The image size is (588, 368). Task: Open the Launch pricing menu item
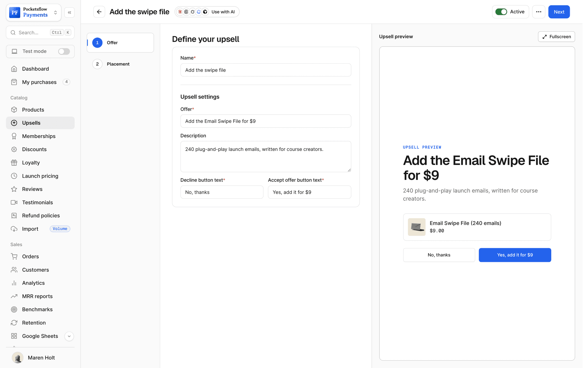[40, 176]
